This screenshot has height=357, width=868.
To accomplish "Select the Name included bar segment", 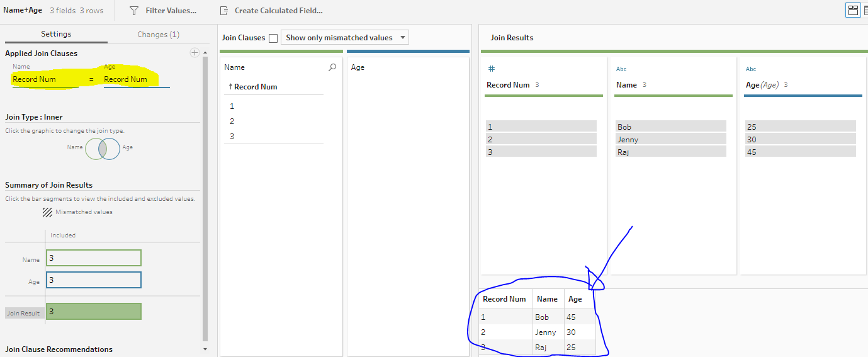I will click(x=94, y=258).
